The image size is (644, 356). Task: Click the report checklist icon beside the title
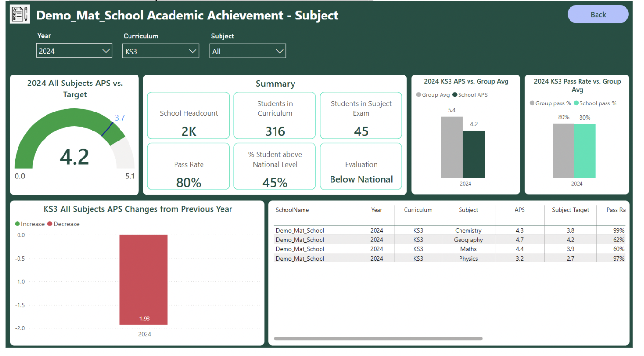point(20,15)
